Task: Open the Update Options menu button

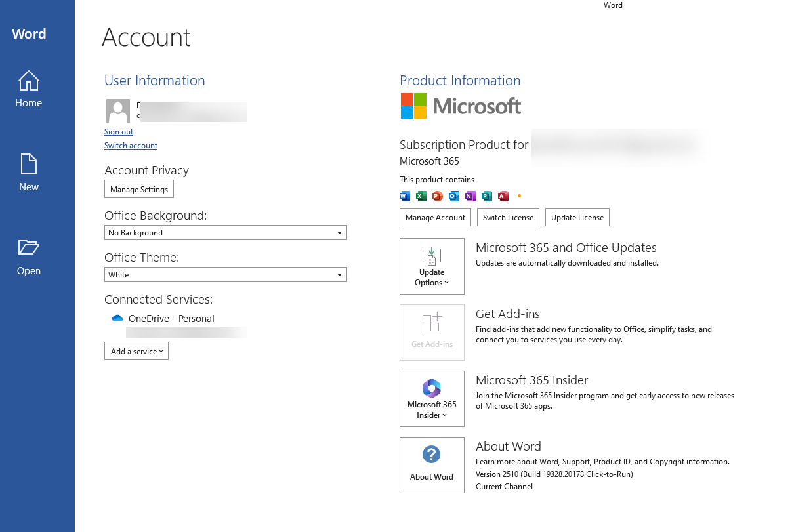Action: coord(432,266)
